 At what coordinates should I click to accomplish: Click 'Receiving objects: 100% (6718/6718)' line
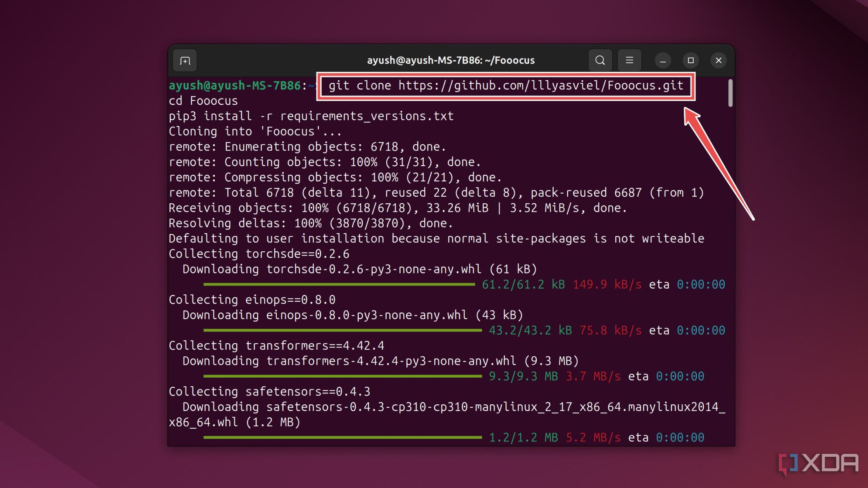coord(398,208)
